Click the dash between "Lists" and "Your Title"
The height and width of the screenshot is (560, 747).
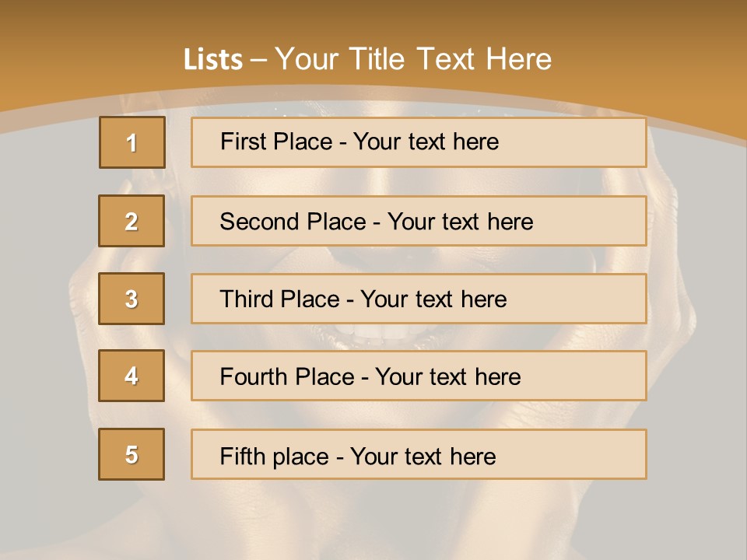point(258,60)
